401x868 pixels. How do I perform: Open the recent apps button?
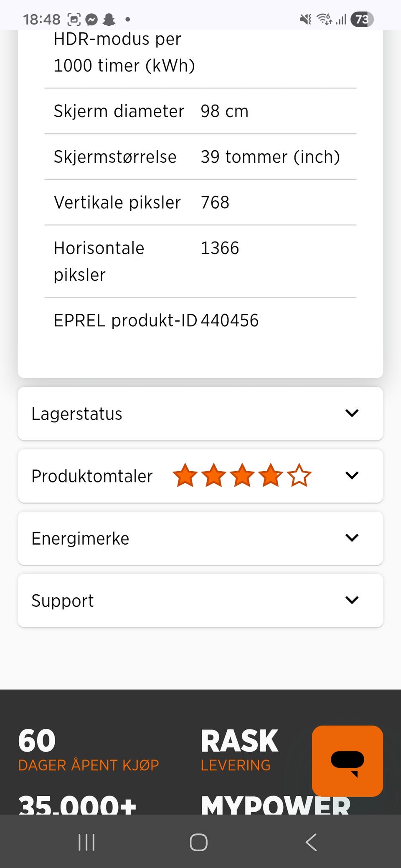coord(86,842)
